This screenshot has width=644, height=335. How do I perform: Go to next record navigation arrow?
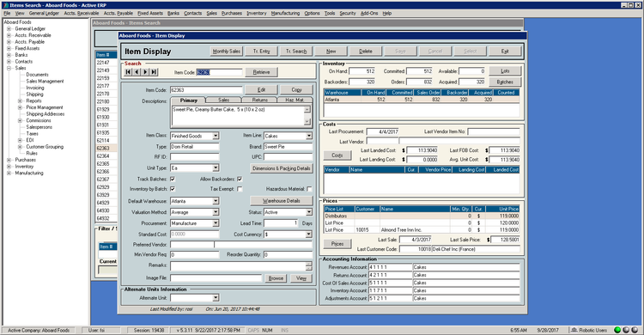pos(145,72)
